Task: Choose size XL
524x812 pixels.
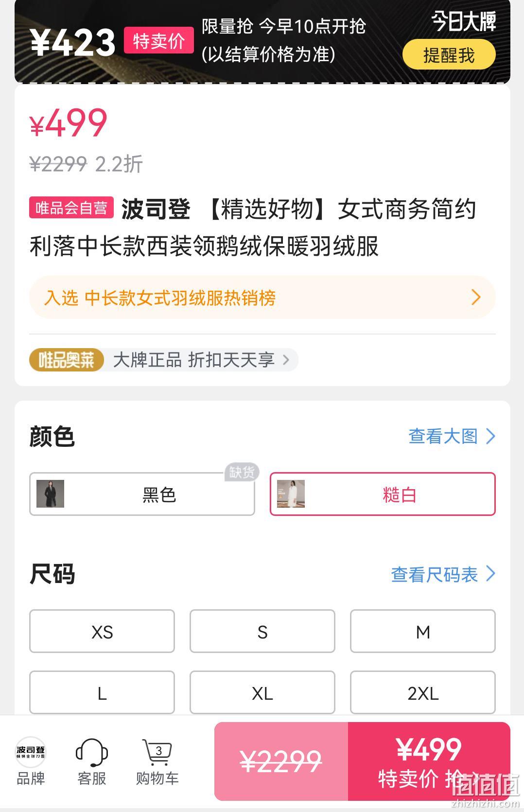Action: [262, 692]
